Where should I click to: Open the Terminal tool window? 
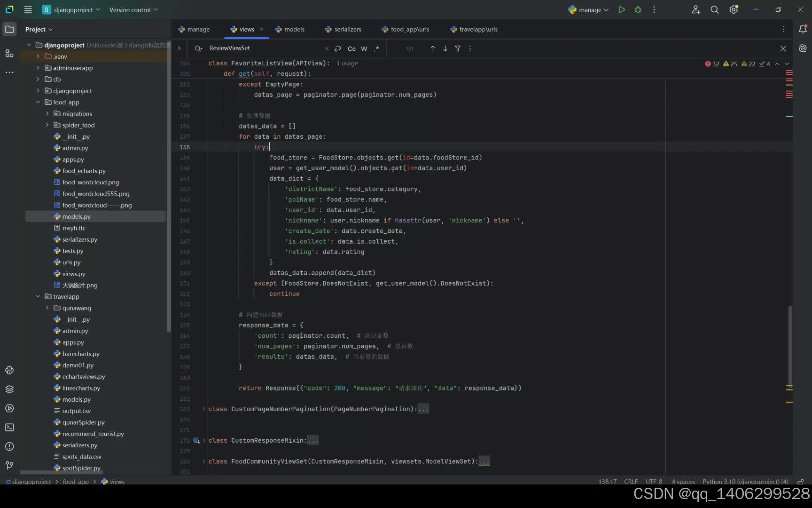(9, 428)
